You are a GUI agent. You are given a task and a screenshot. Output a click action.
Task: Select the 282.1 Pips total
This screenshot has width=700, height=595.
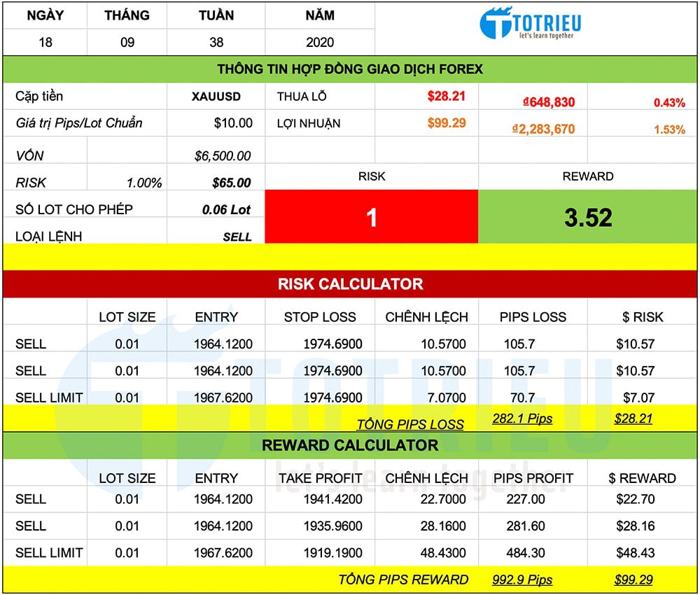pos(522,419)
